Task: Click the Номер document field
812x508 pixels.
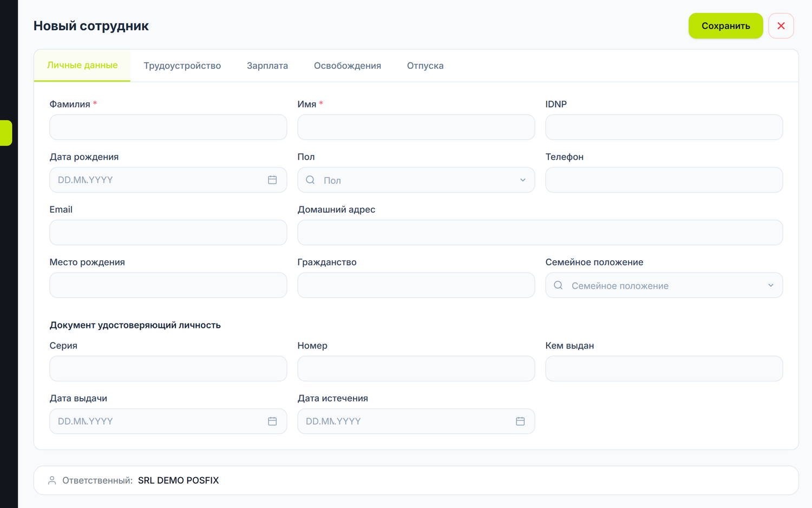Action: (x=416, y=368)
